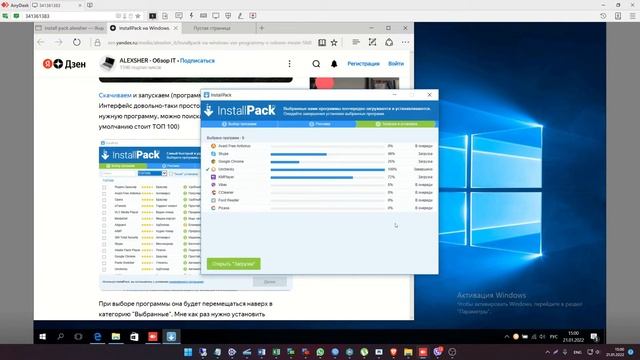Select the Foxit Reader row
Screen dimensions: 640x360
tap(320, 200)
